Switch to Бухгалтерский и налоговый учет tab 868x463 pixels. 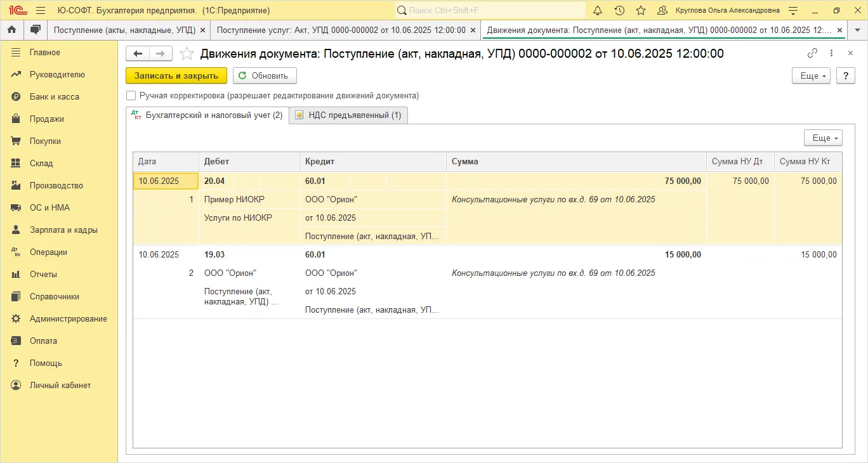(207, 115)
